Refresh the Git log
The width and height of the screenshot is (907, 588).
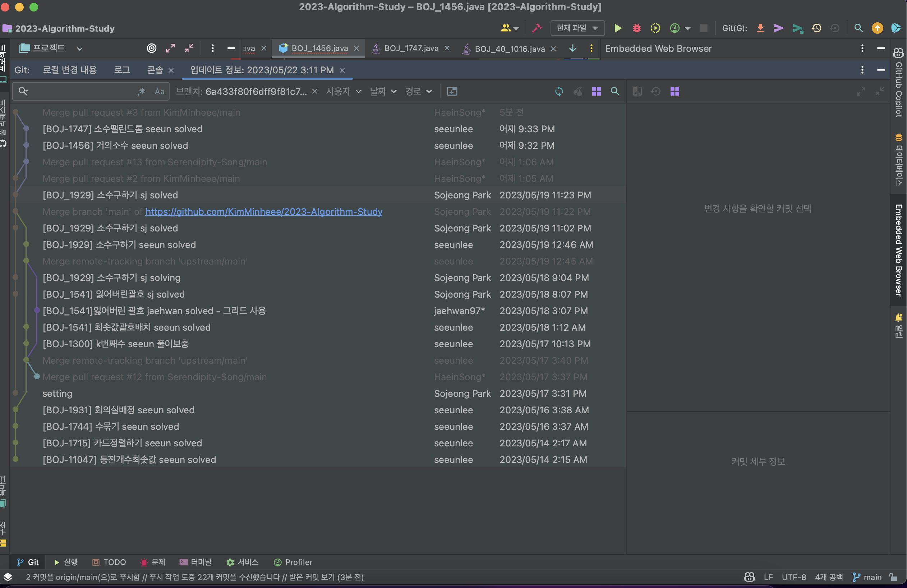559,91
